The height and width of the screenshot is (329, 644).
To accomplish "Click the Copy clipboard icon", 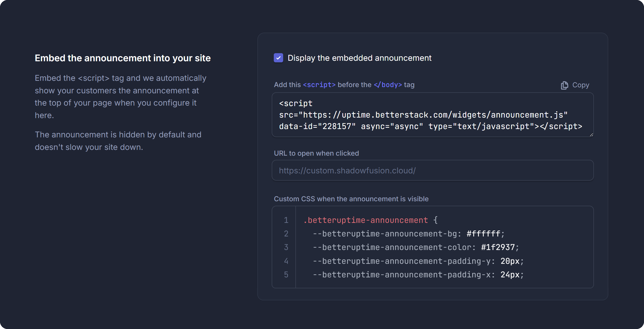I will click(x=564, y=85).
